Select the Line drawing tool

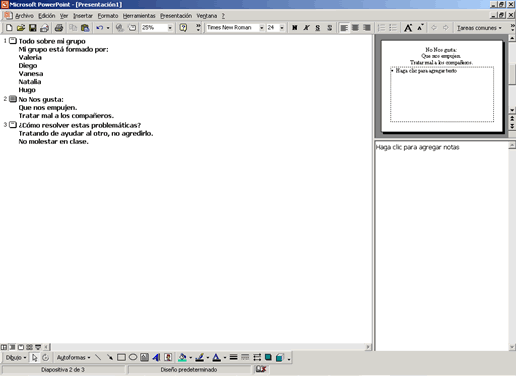(98, 358)
